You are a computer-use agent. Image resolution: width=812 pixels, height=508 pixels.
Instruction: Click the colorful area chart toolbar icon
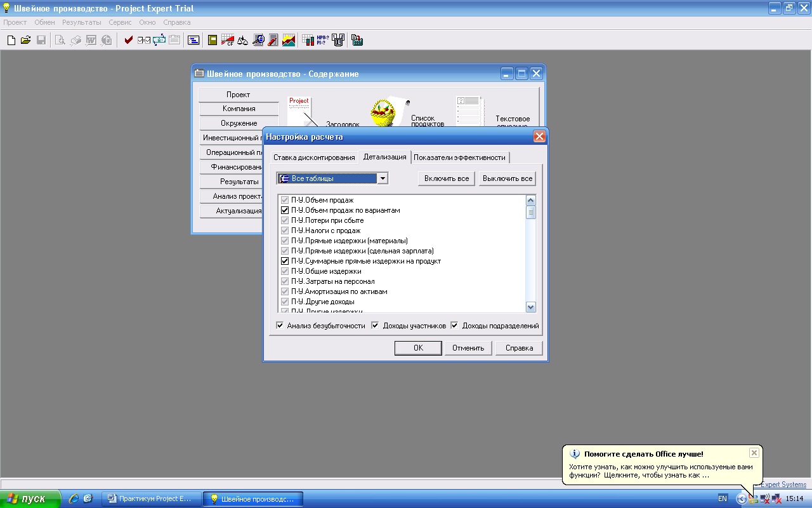pyautogui.click(x=289, y=40)
